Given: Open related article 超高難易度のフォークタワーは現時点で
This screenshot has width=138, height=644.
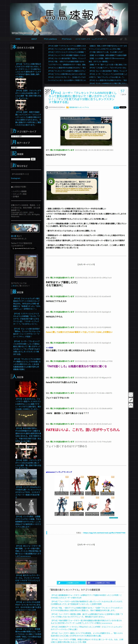Looking at the screenshot, I should [x=87, y=596].
